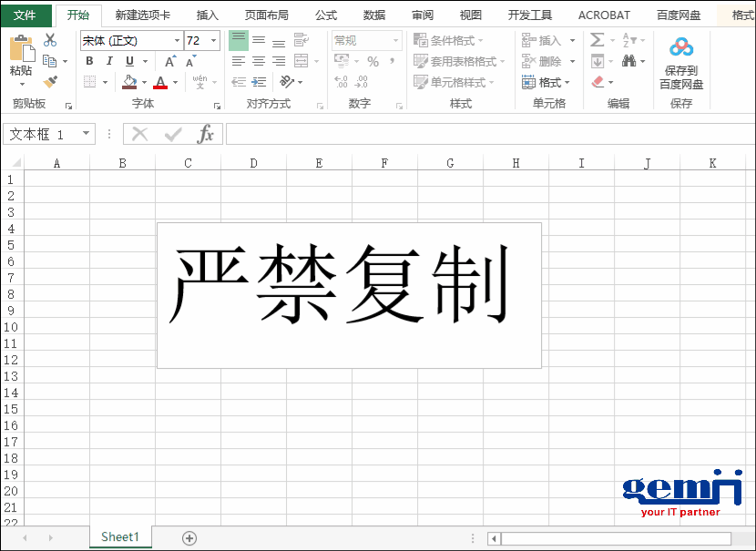
Task: Select the Format Painter (格式刷) tool
Action: [x=48, y=80]
